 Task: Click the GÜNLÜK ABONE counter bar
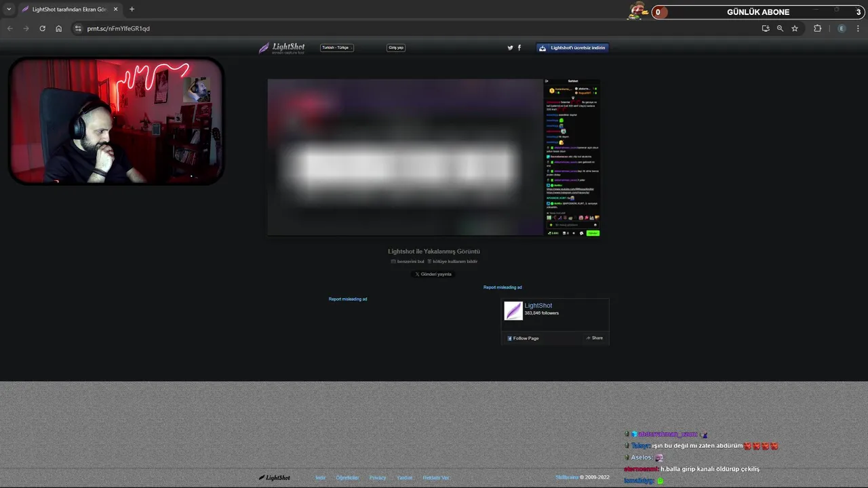coord(757,12)
